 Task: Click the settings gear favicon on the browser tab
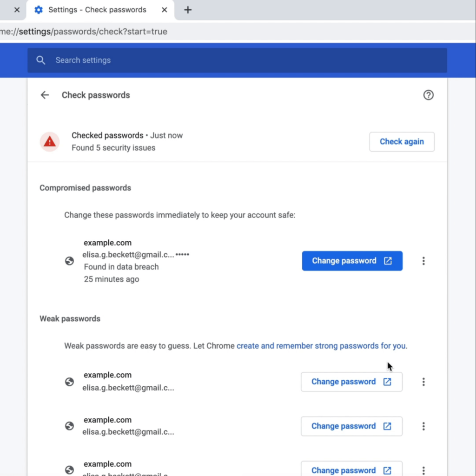coord(39,10)
